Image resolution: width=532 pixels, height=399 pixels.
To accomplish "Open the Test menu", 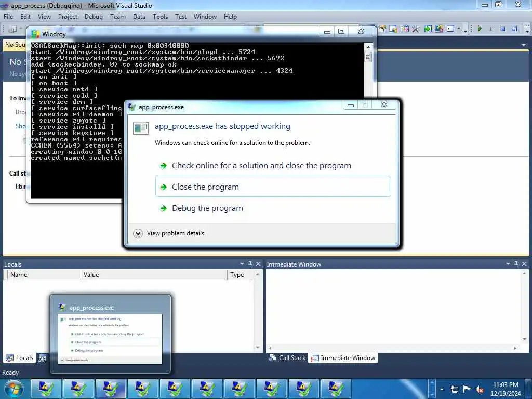I will [x=181, y=17].
